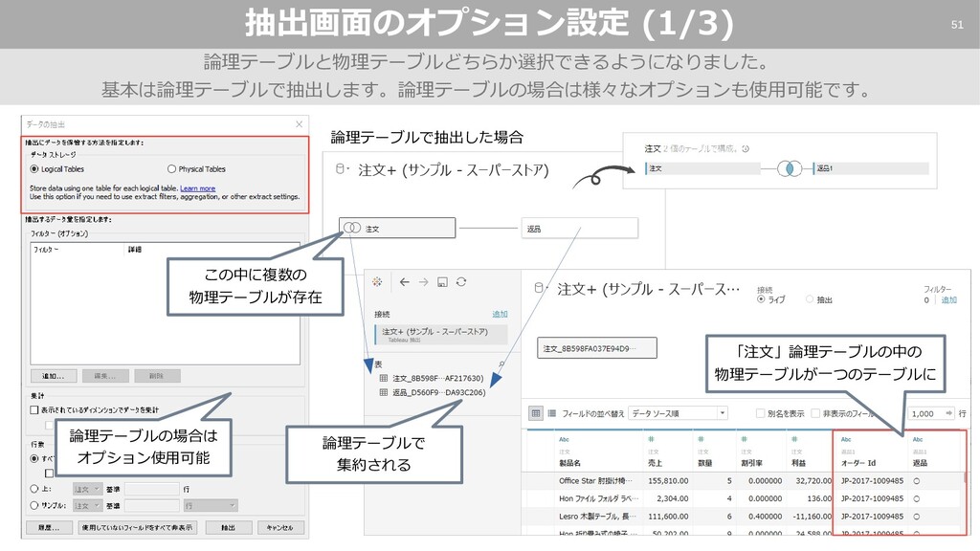Click the 注文_8B598FA037E94D9 table box
This screenshot has width=980, height=551.
pyautogui.click(x=597, y=348)
